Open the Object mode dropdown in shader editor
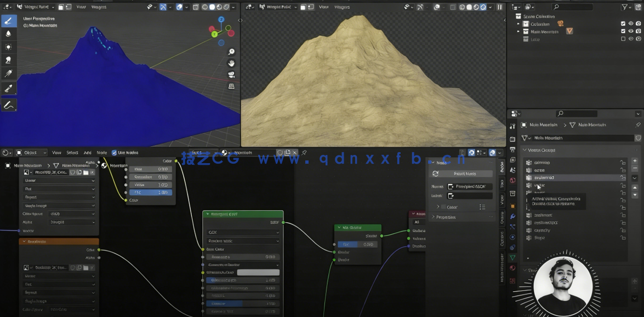 coord(30,152)
